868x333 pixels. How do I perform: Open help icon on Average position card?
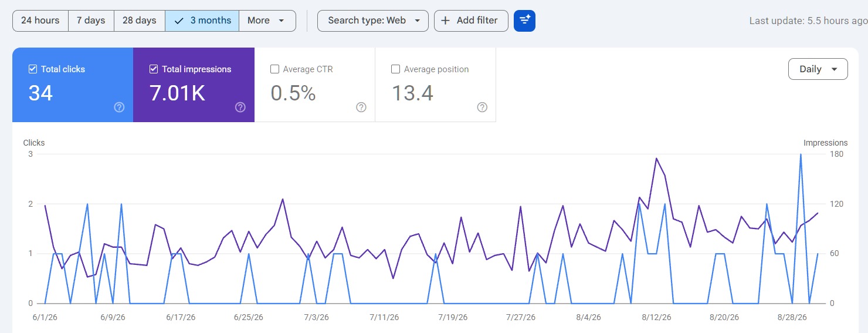[482, 107]
